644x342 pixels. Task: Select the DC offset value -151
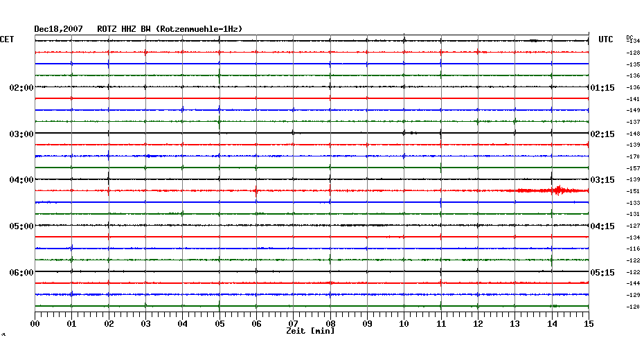pyautogui.click(x=634, y=191)
